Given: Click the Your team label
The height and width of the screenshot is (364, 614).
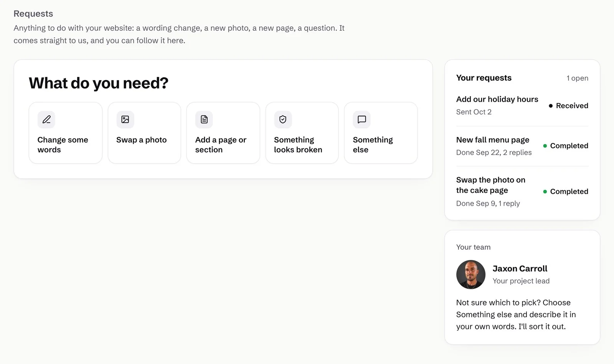Looking at the screenshot, I should [474, 247].
